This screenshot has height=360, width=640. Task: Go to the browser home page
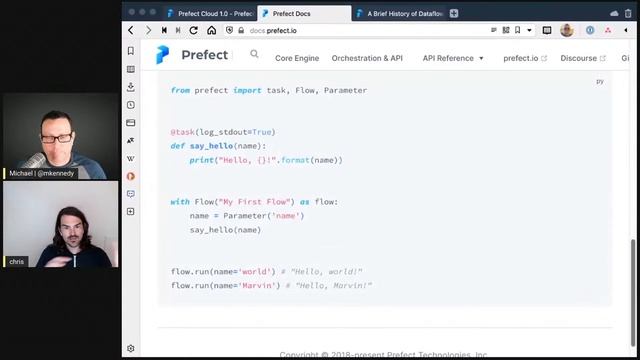click(211, 30)
